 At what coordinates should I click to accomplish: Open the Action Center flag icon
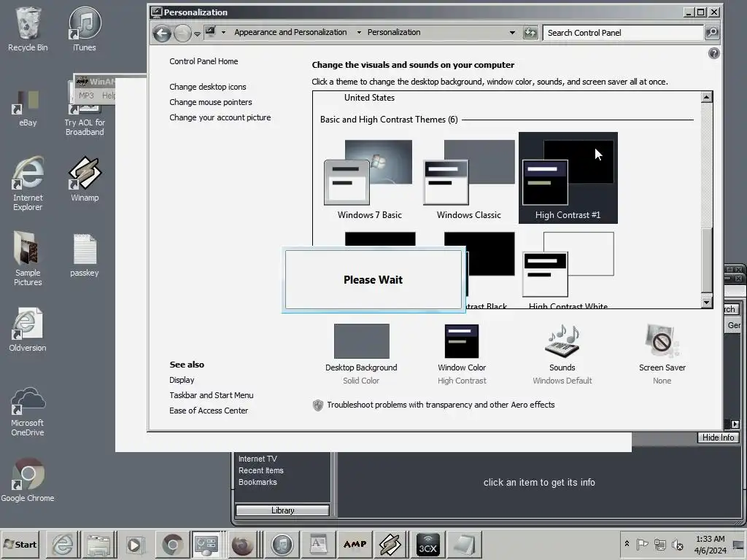[x=642, y=544]
